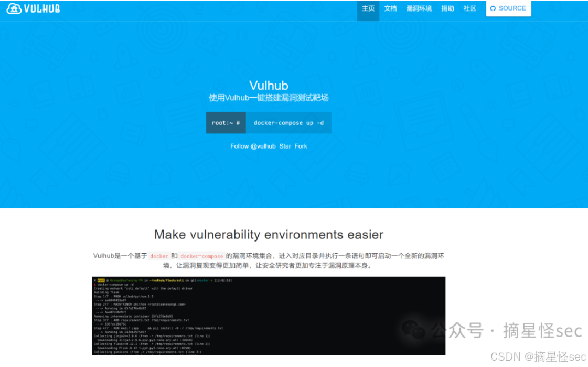Click the Star link
This screenshot has width=588, height=367.
[x=285, y=146]
